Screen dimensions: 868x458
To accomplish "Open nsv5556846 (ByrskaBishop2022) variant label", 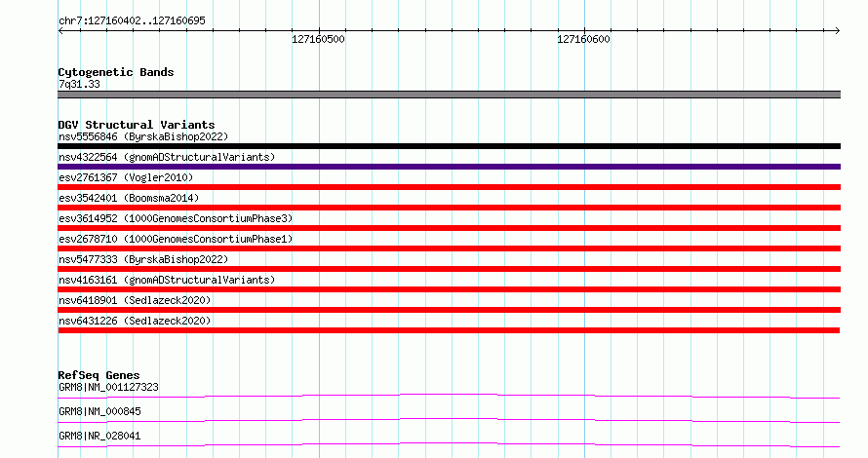I will [143, 137].
